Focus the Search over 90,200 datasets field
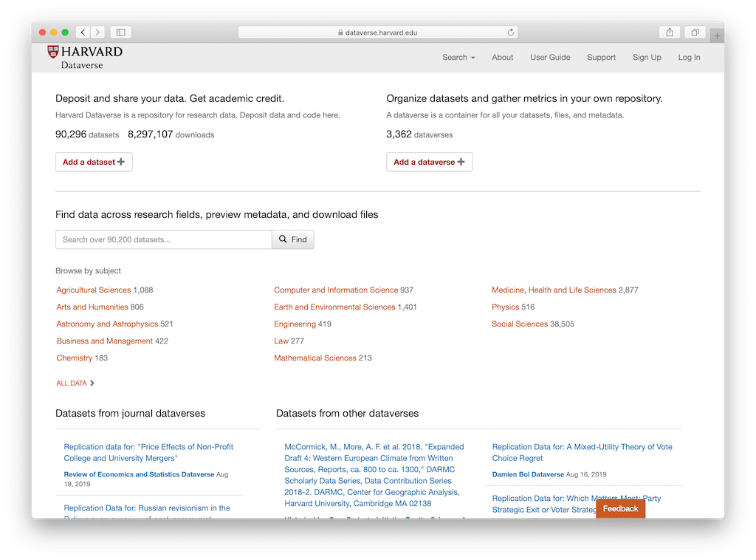 click(x=163, y=239)
